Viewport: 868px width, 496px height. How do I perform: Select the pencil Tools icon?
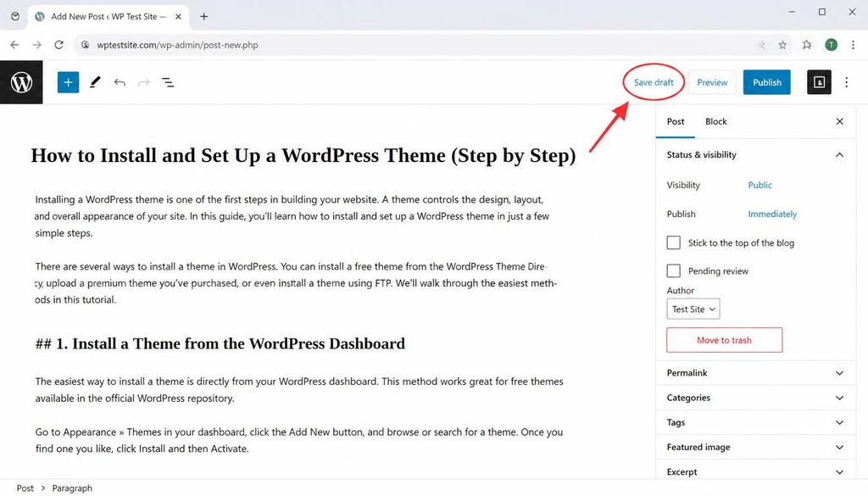click(x=95, y=82)
